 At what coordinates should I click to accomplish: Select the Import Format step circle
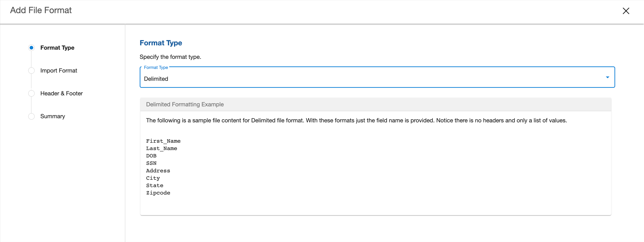31,71
